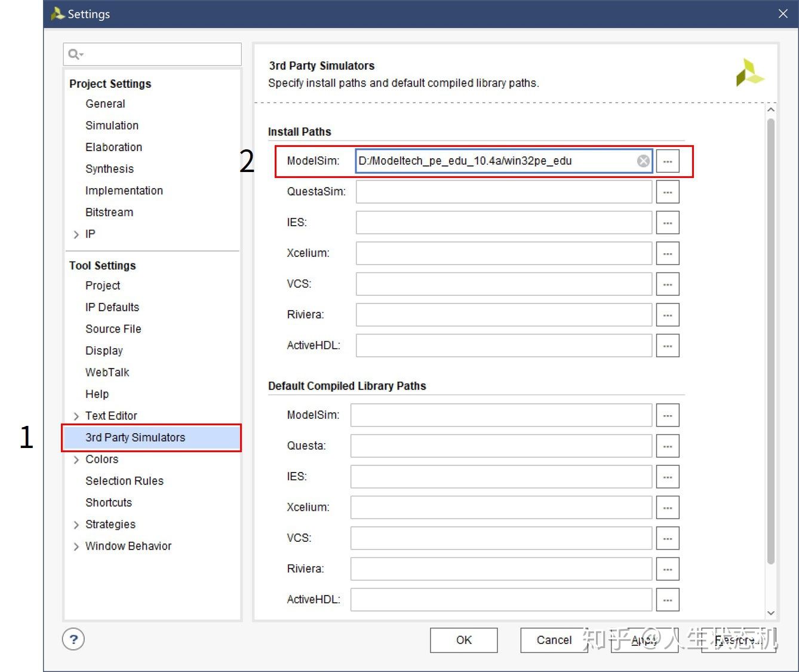This screenshot has height=672, width=799.
Task: Browse for Questa compiled library path
Action: [x=668, y=446]
